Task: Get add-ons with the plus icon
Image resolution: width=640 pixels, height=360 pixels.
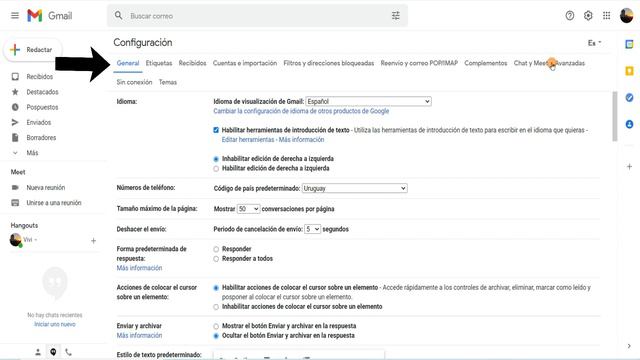Action: 629,167
